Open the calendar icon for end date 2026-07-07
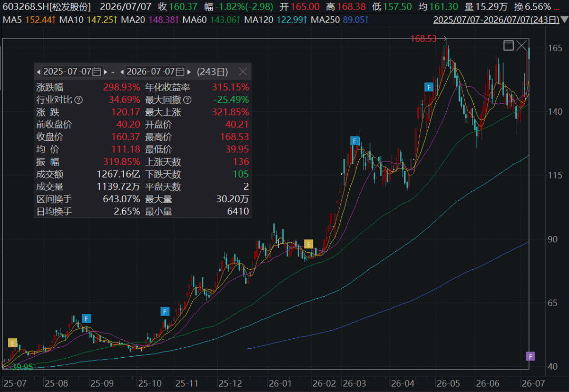The width and height of the screenshot is (569, 392). pyautogui.click(x=180, y=72)
